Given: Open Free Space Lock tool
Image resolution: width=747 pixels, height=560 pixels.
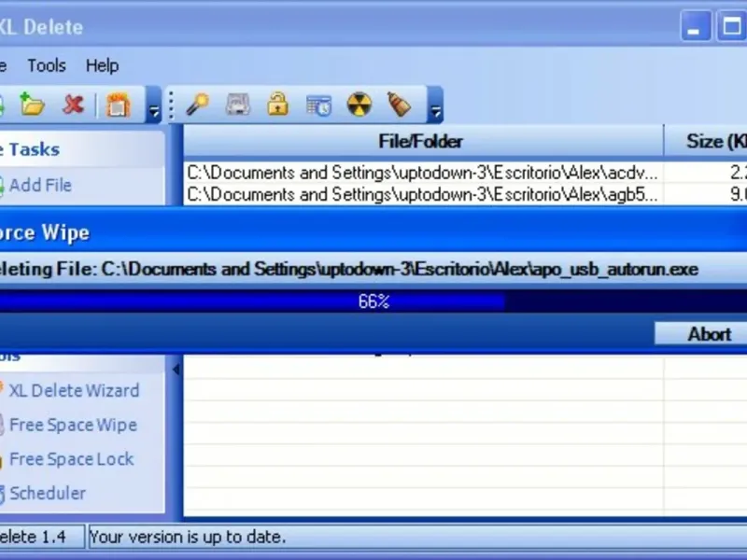Looking at the screenshot, I should 72,459.
